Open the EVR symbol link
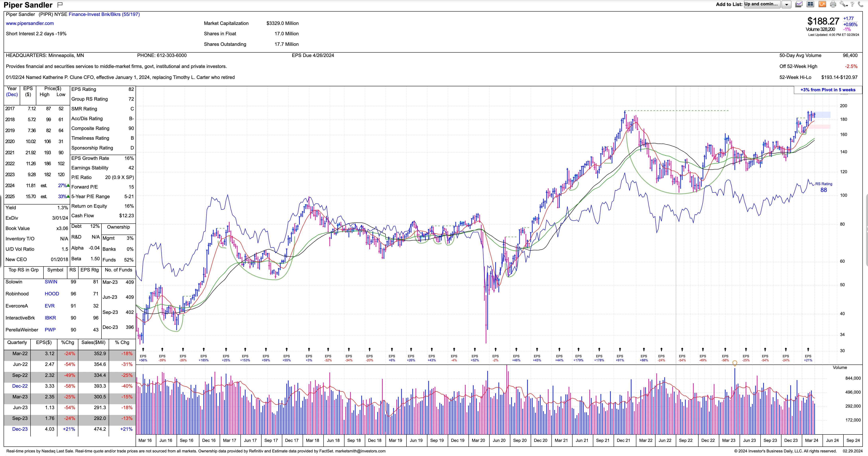 click(x=49, y=306)
